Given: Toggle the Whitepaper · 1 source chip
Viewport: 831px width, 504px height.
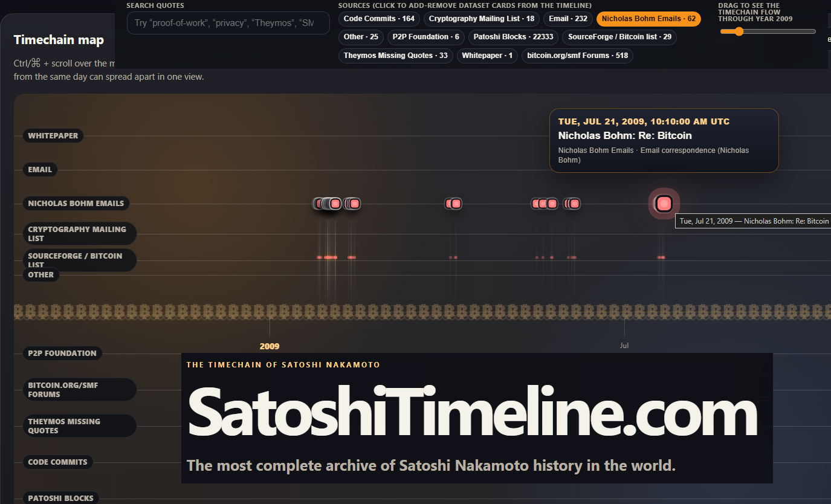Looking at the screenshot, I should tap(487, 56).
